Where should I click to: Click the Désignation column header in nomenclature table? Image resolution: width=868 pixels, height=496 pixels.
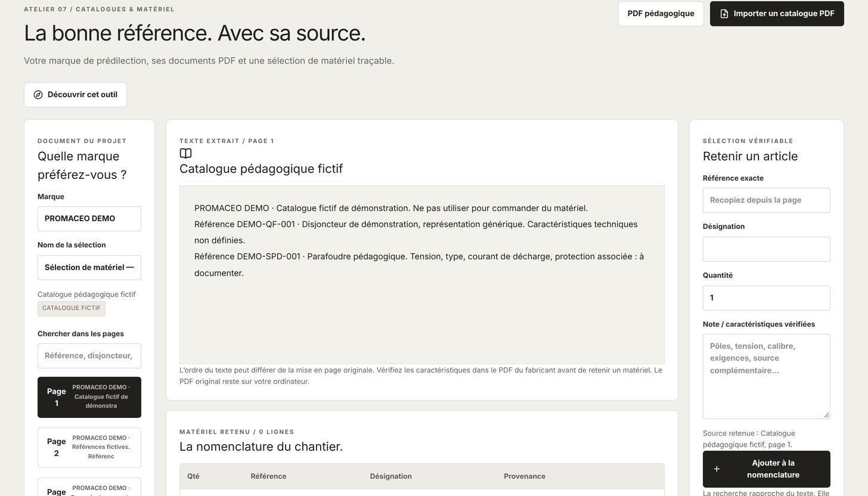click(x=390, y=476)
